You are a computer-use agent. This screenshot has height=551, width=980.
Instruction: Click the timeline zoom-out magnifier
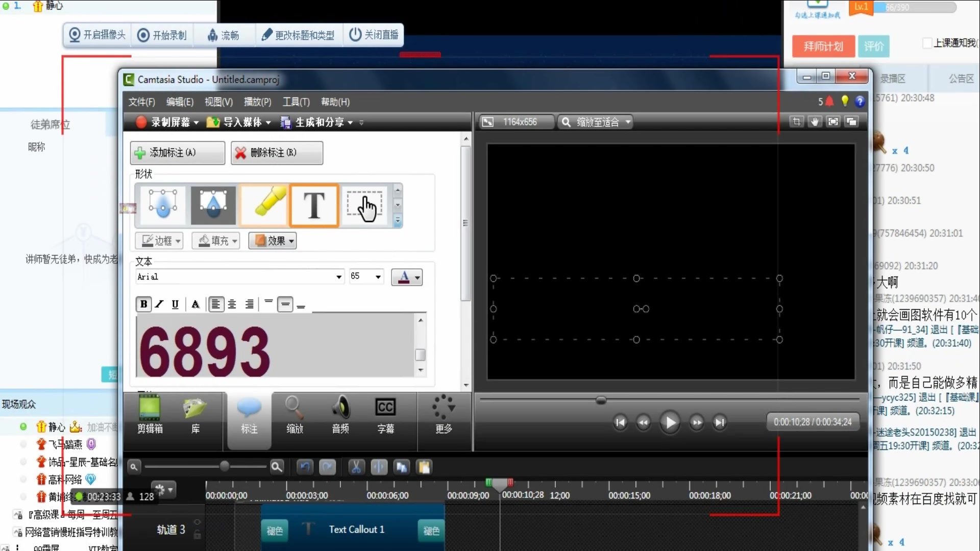(134, 467)
